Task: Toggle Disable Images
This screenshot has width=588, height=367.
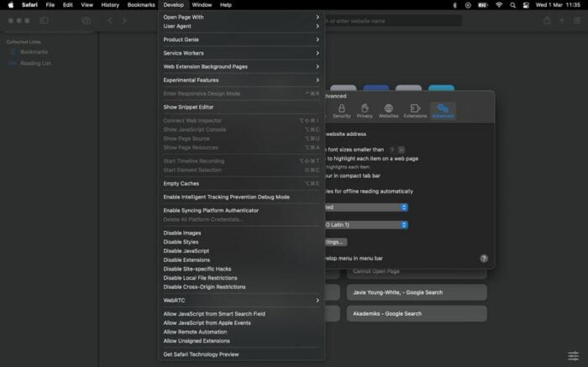Action: coord(241,233)
